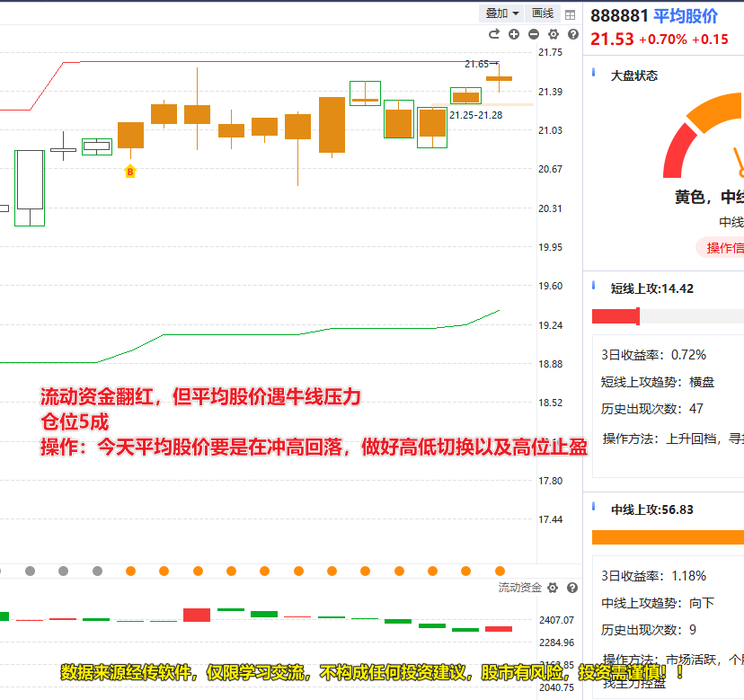The height and width of the screenshot is (700, 744).
Task: Open chart help question-mark icon
Action: pos(573,34)
